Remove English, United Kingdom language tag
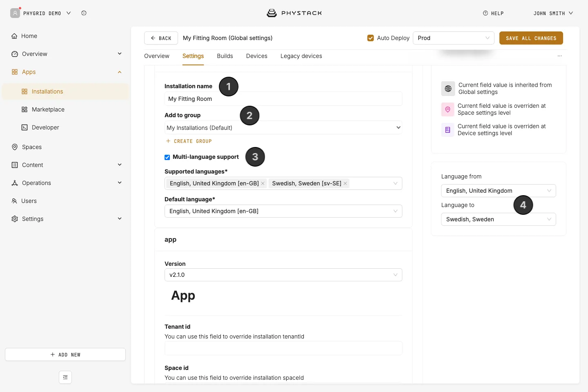Screen dimensions: 588x392 coord(263,183)
